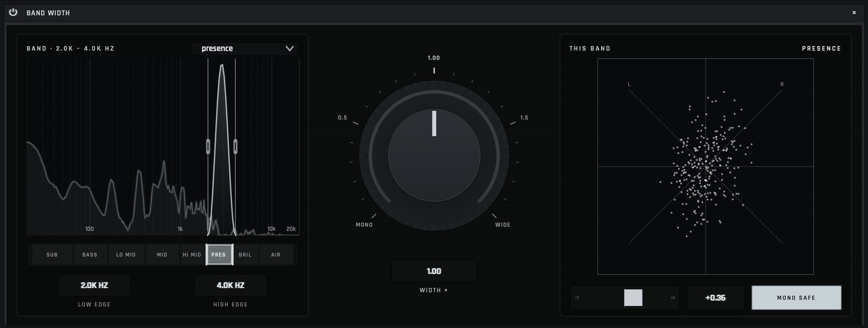868x328 pixels.
Task: Click the correlation meter indicator block
Action: tap(633, 298)
